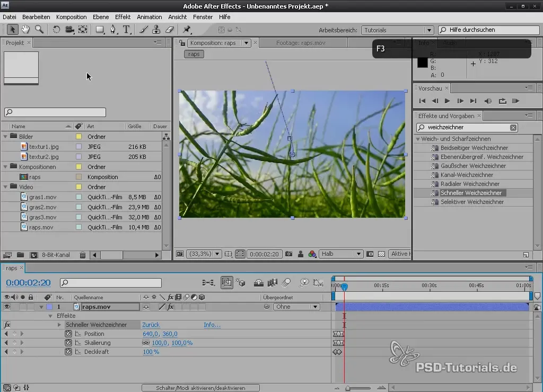Collapse the Kompositionen folder

[x=5, y=167]
